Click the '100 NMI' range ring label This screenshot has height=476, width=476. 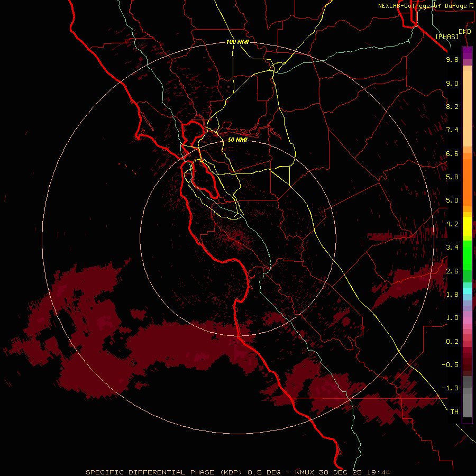pyautogui.click(x=237, y=42)
